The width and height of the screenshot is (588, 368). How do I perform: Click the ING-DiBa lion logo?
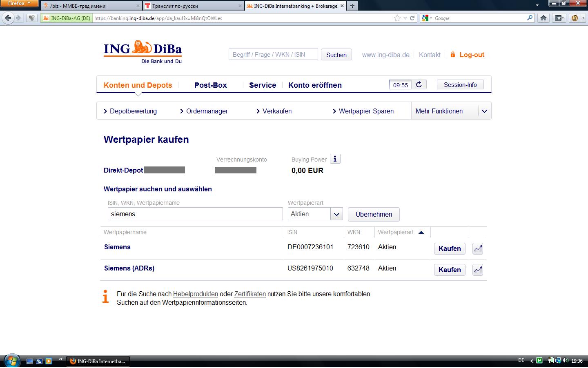coord(143,52)
